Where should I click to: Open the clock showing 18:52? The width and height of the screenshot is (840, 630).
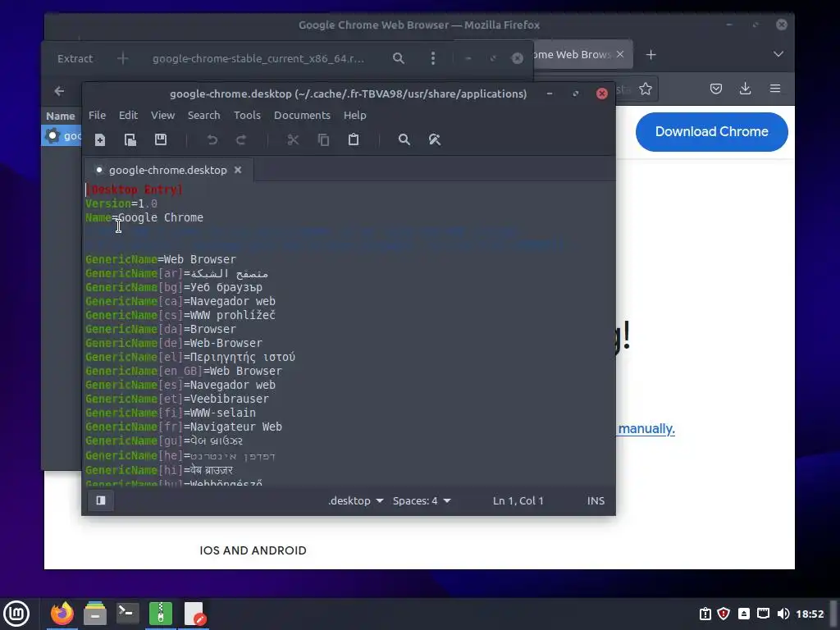pos(810,614)
